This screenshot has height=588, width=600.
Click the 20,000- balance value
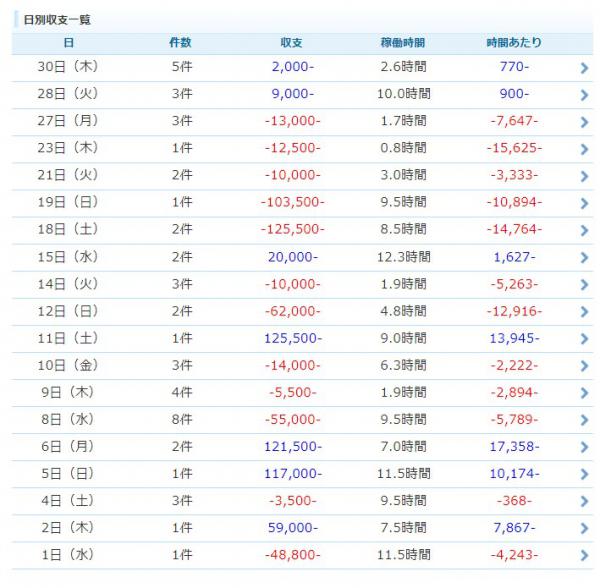(293, 257)
